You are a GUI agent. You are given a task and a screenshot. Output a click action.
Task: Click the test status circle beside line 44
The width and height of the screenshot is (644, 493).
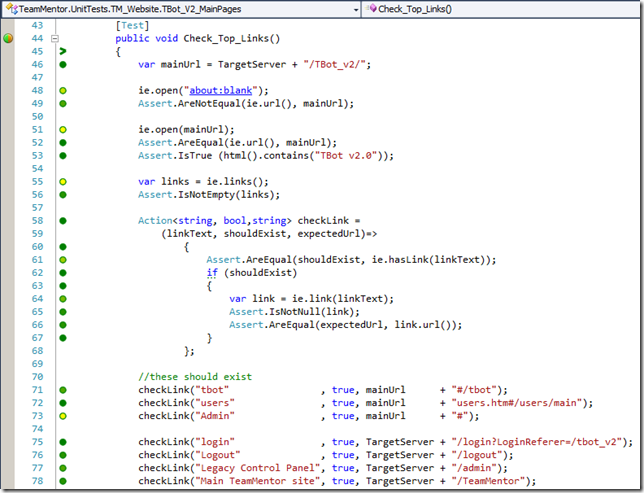point(8,38)
